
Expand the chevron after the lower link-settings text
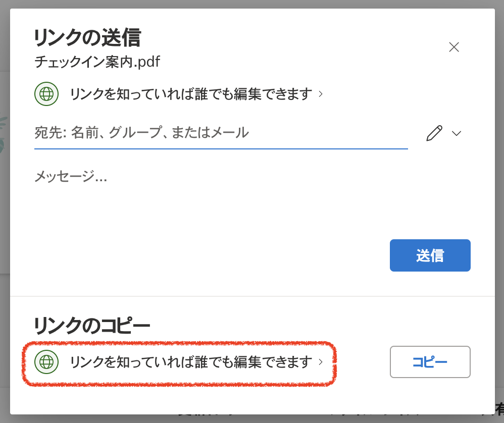pyautogui.click(x=321, y=361)
